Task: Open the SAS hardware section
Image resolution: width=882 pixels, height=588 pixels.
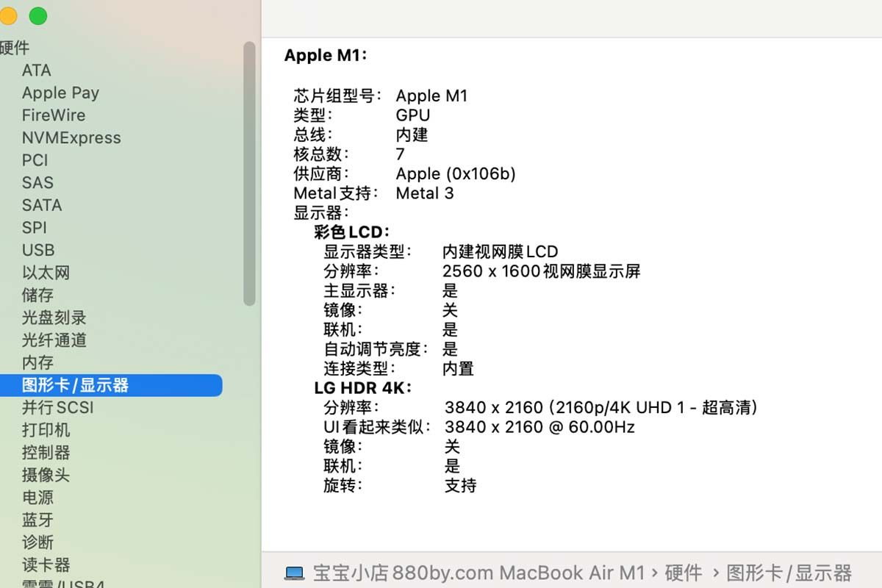Action: point(37,183)
